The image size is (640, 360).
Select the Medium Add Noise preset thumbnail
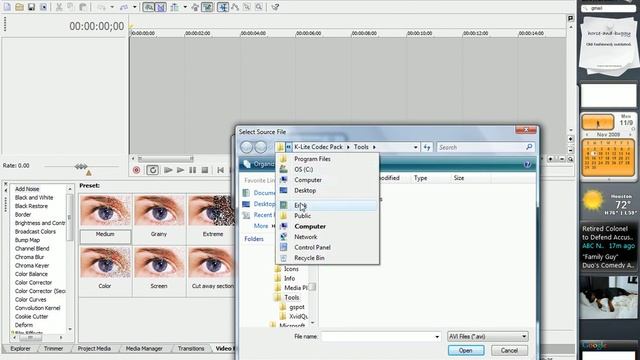tap(105, 211)
